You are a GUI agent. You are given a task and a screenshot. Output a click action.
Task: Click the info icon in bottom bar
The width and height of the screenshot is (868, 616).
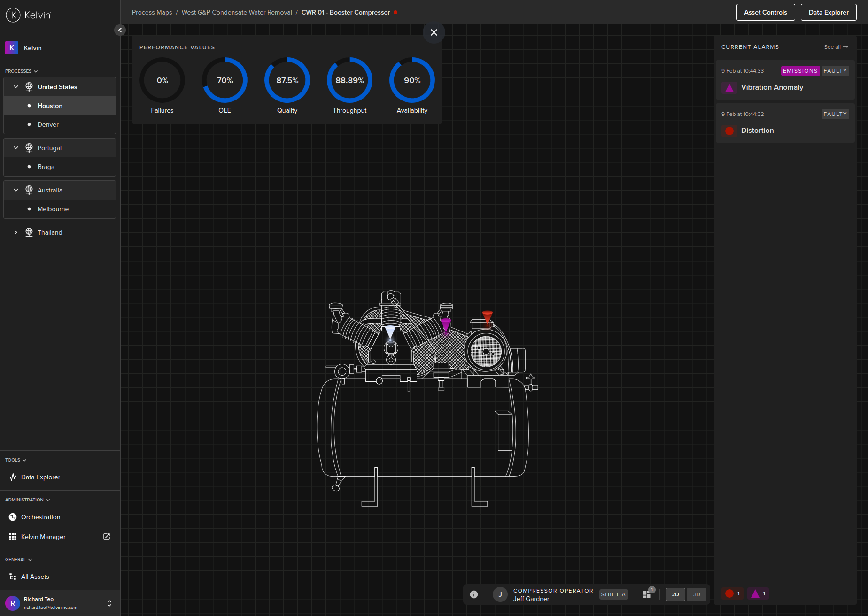(474, 594)
